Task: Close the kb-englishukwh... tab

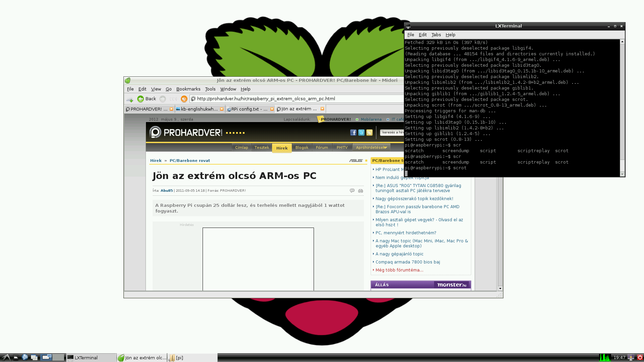Action: pyautogui.click(x=222, y=109)
